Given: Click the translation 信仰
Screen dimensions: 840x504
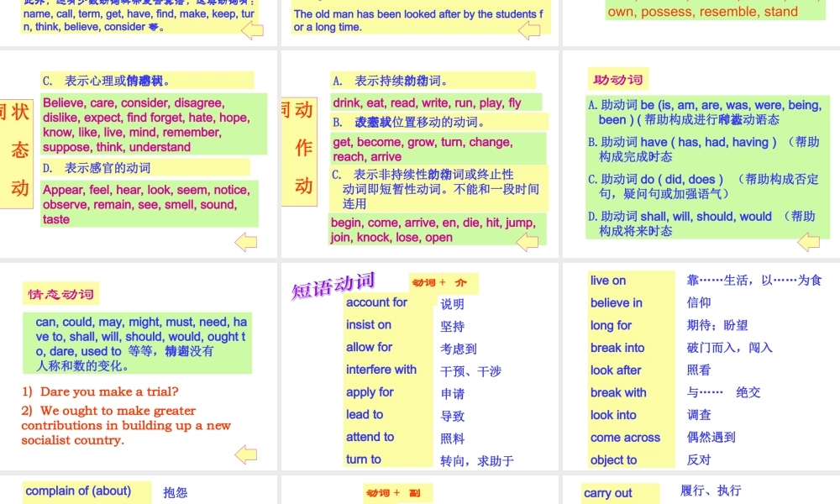Looking at the screenshot, I should pyautogui.click(x=699, y=302).
